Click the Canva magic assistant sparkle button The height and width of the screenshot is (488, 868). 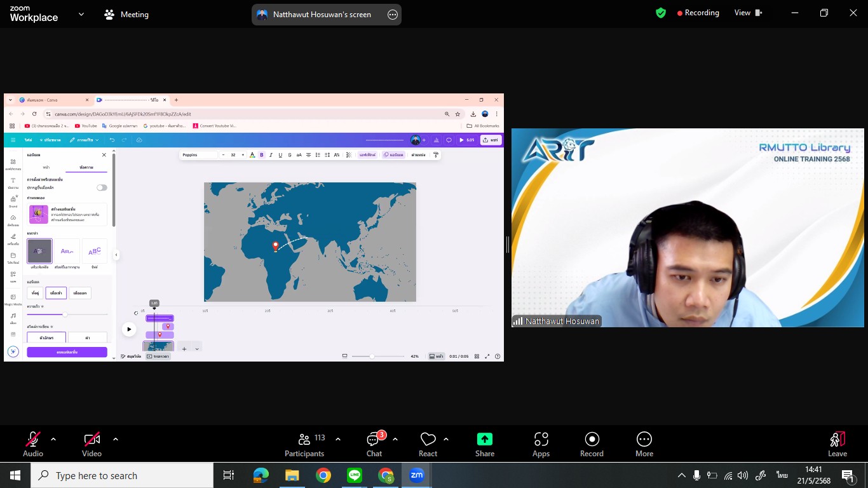click(x=13, y=351)
